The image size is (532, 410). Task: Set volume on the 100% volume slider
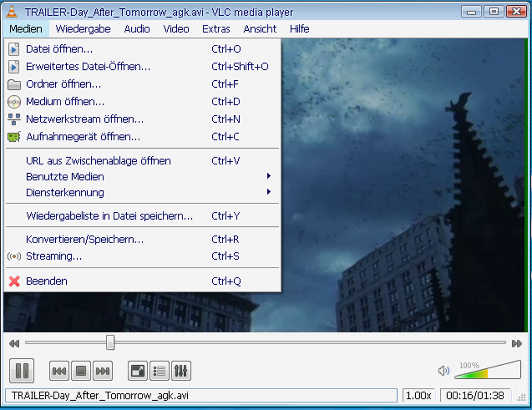[x=488, y=370]
